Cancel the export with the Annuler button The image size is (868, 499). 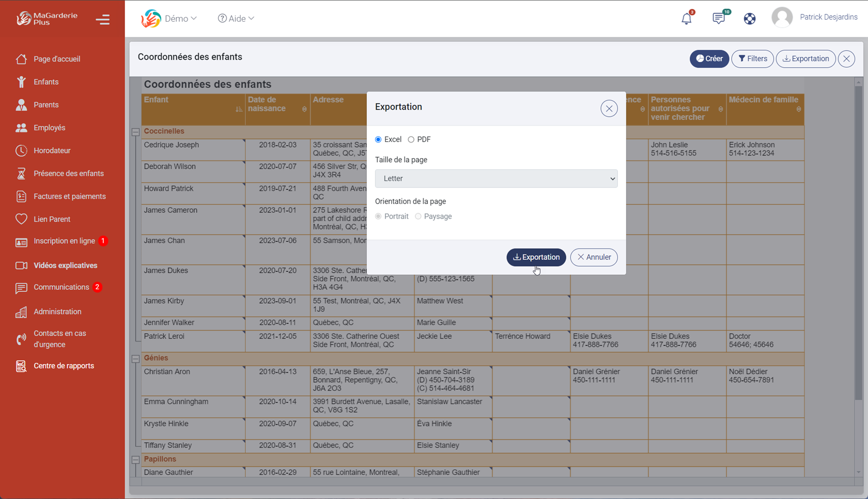click(593, 257)
